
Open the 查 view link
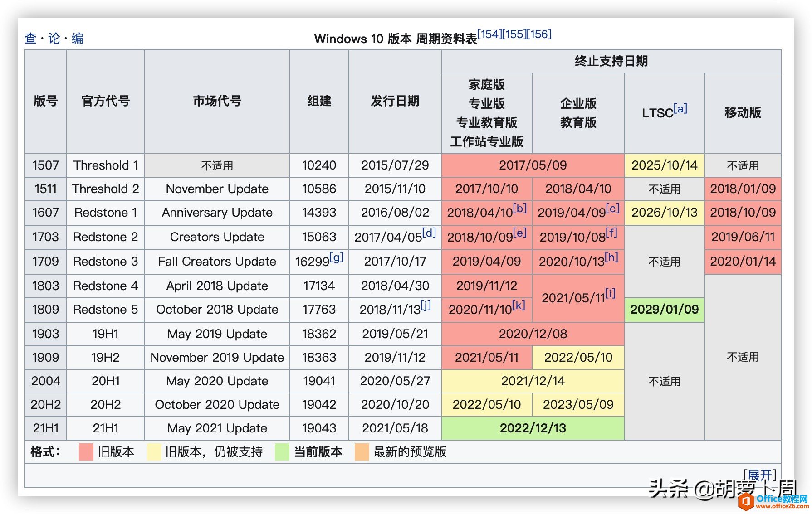(30, 38)
